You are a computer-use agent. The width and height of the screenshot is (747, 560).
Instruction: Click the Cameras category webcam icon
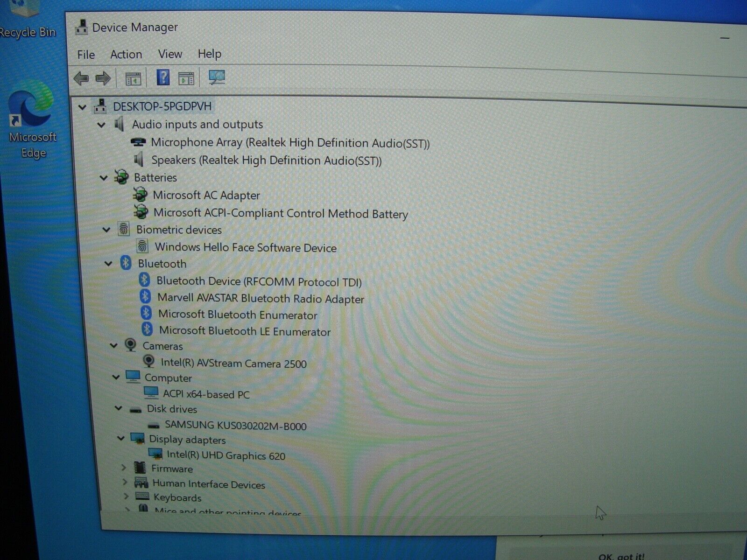click(131, 345)
